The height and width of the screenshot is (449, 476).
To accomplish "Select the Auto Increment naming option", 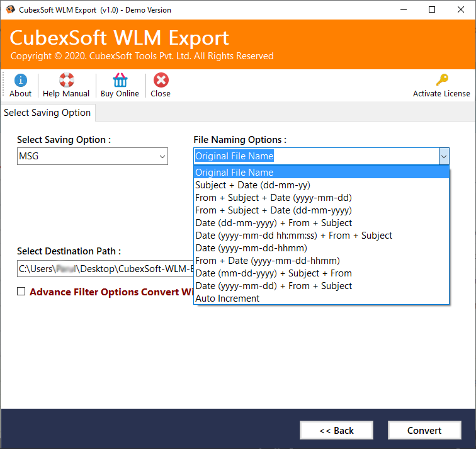I will pyautogui.click(x=227, y=298).
